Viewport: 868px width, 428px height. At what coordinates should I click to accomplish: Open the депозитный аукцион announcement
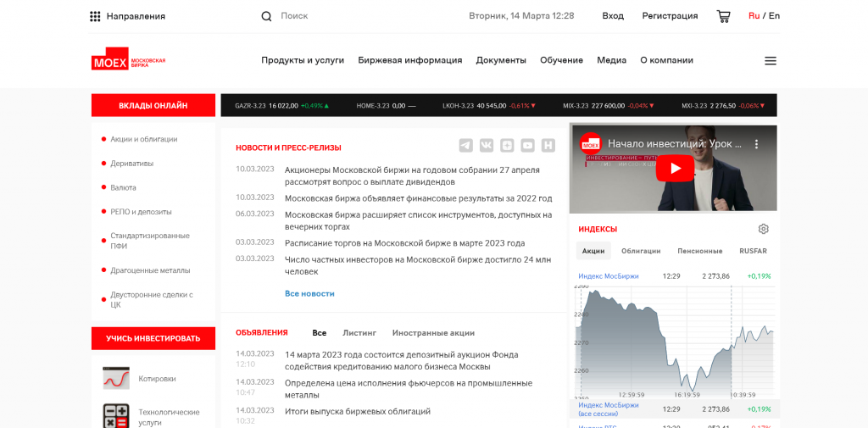coord(401,360)
